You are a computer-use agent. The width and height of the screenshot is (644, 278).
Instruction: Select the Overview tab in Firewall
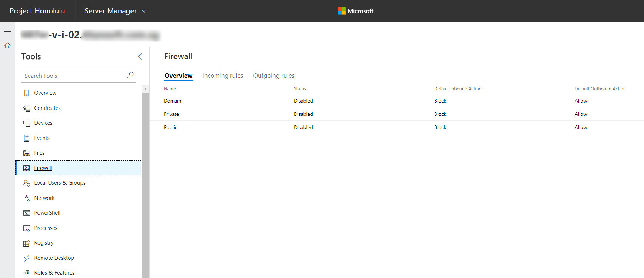pos(179,76)
